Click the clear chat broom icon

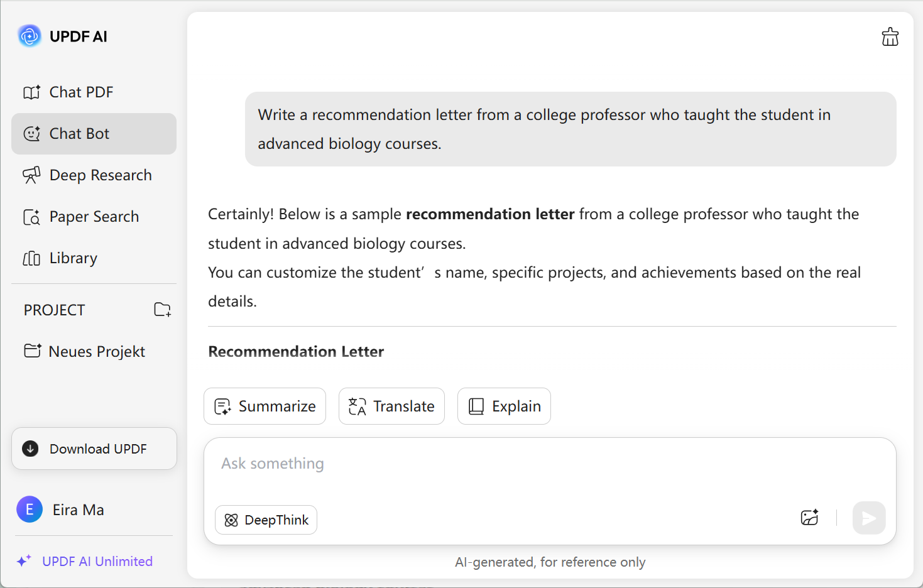(890, 37)
